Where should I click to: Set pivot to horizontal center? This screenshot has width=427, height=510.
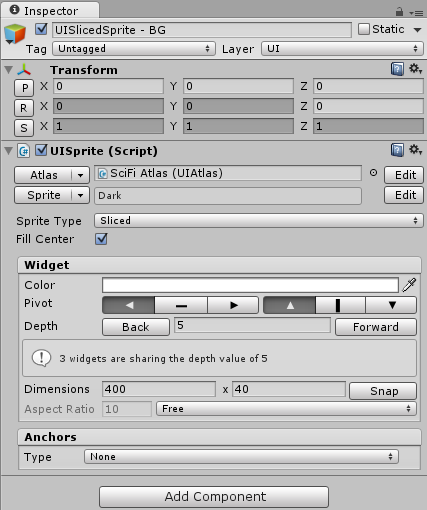click(181, 305)
